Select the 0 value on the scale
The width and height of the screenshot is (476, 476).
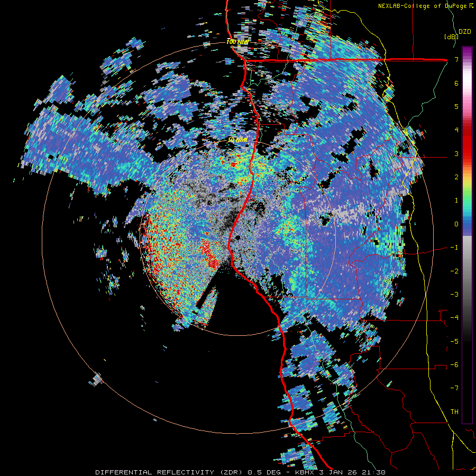(456, 224)
